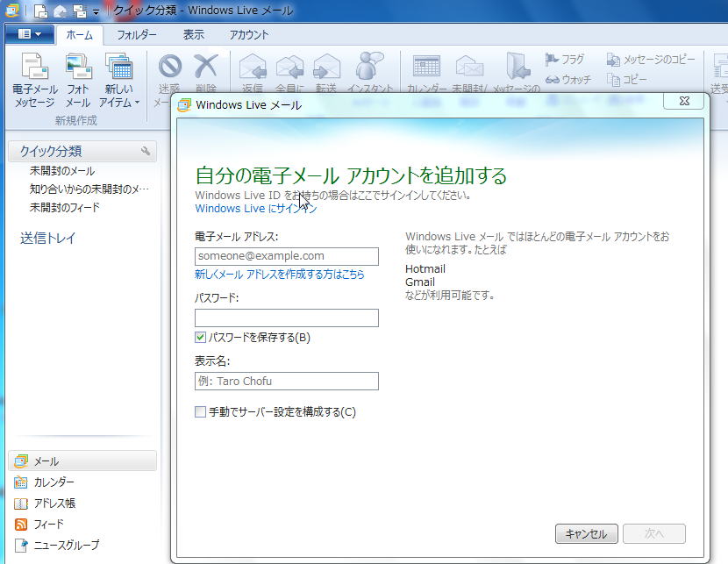Click the キャンセル button
The width and height of the screenshot is (728, 564).
pos(587,534)
